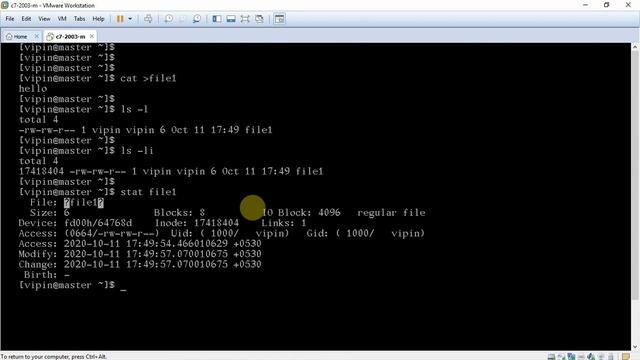The image size is (640, 360).
Task: Enter full screen mode icon
Action: click(245, 19)
